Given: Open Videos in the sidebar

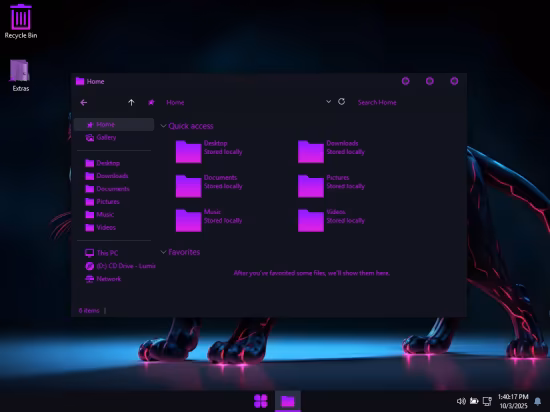Looking at the screenshot, I should (x=114, y=228).
